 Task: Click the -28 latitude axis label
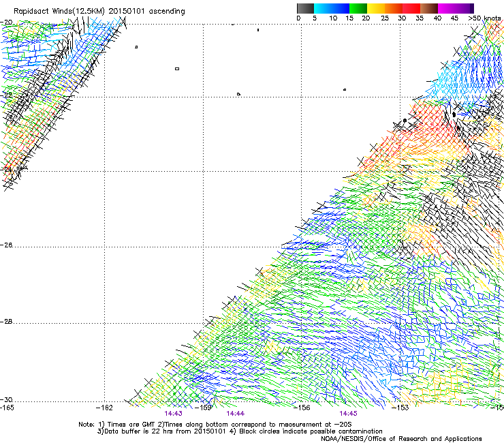point(6,322)
